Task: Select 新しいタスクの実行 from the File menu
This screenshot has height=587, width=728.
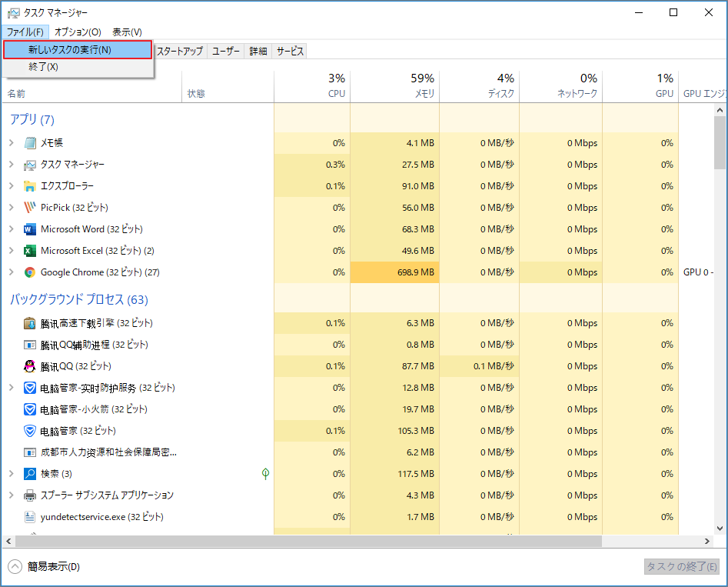Action: (77, 48)
